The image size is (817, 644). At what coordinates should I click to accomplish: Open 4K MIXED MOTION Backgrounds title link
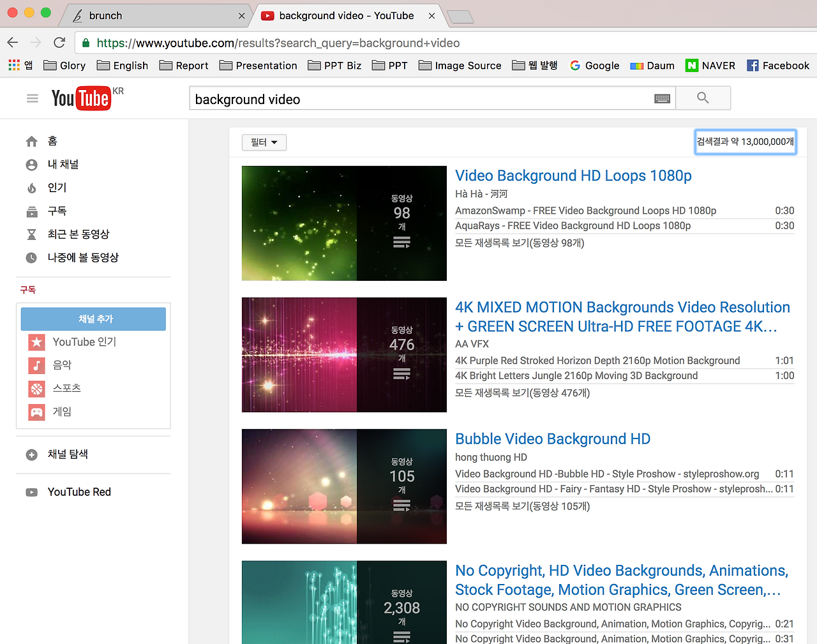622,317
